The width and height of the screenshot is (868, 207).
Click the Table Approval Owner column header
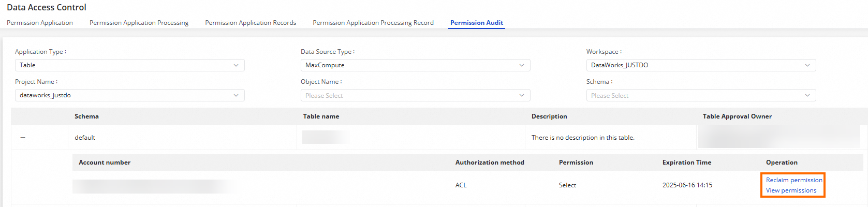tap(737, 116)
